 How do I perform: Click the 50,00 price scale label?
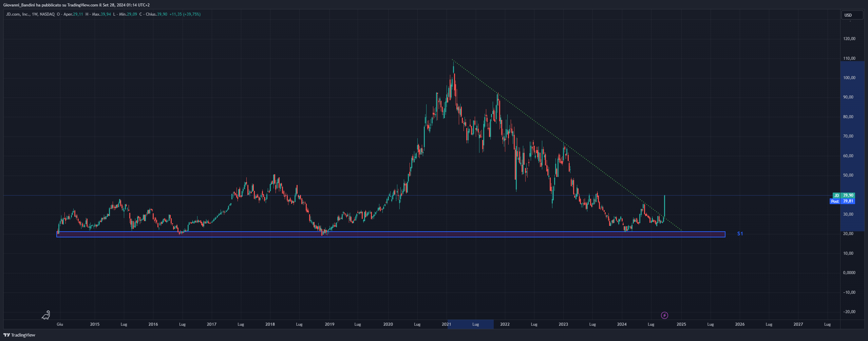tap(848, 175)
